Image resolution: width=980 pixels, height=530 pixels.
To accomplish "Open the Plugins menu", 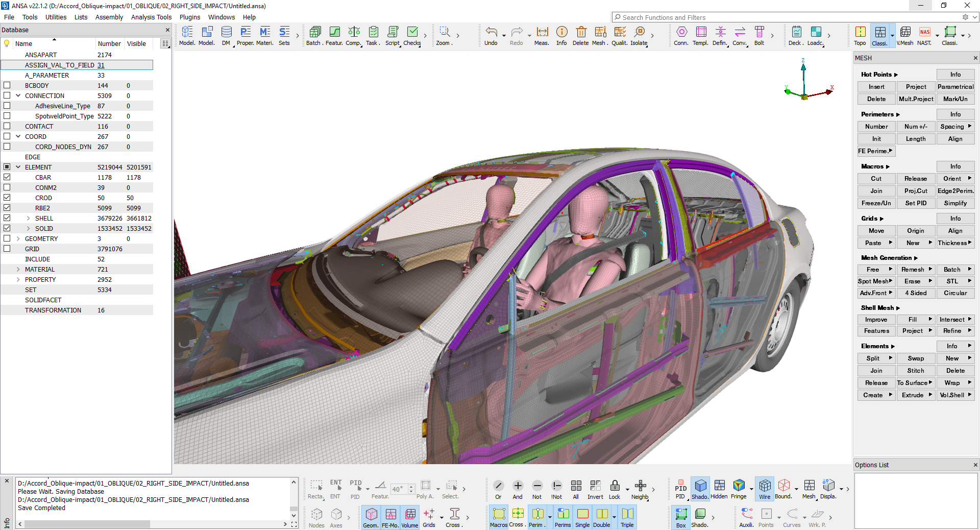I will (x=189, y=17).
